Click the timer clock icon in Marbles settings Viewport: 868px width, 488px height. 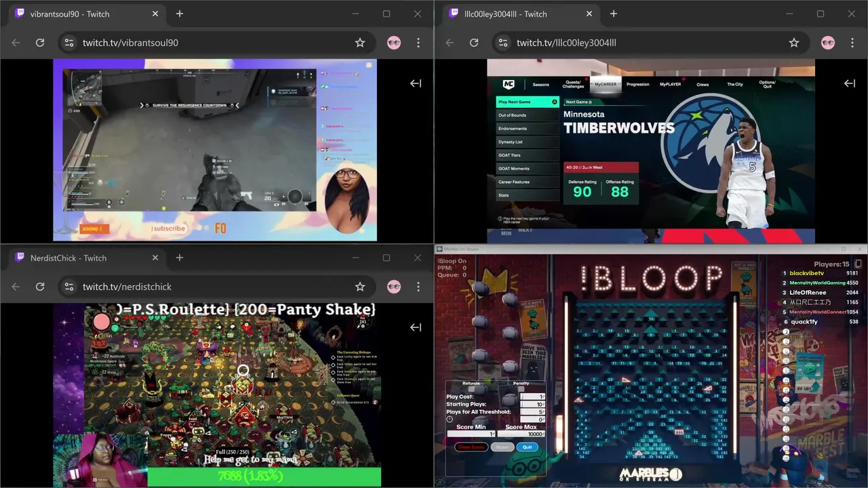tap(450, 419)
